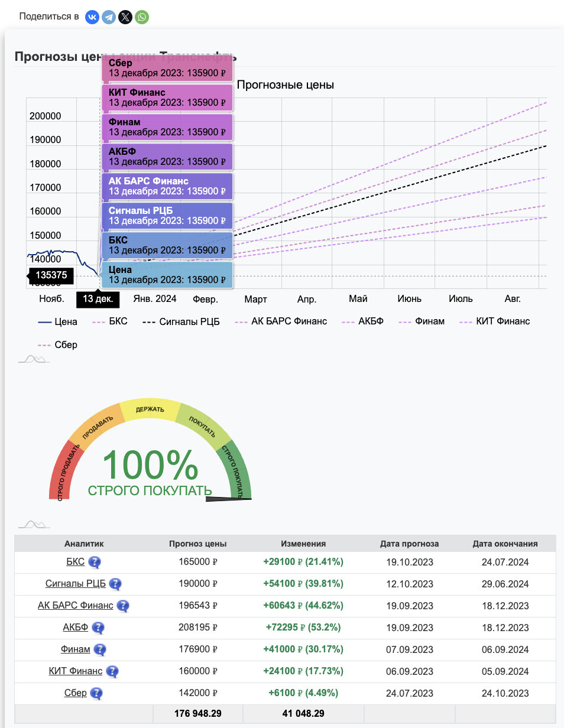Open the КИТ Финанс analyst link
Viewport: 564px width, 728px height.
(76, 671)
